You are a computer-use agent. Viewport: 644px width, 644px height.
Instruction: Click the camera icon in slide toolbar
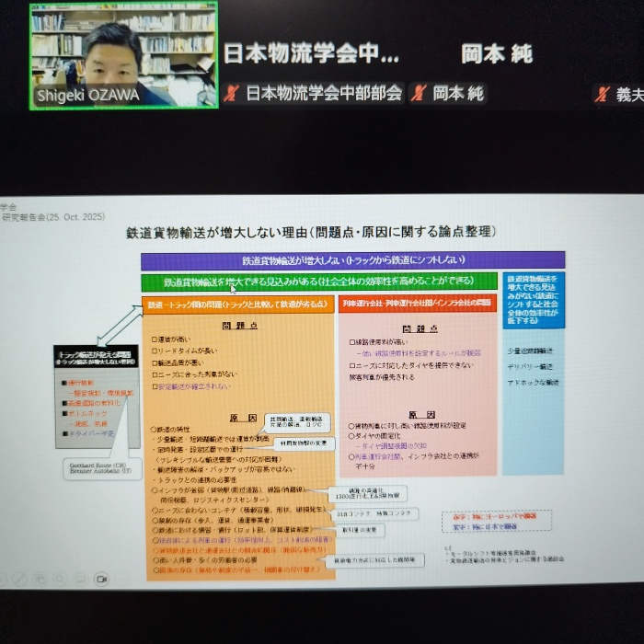coord(100,579)
